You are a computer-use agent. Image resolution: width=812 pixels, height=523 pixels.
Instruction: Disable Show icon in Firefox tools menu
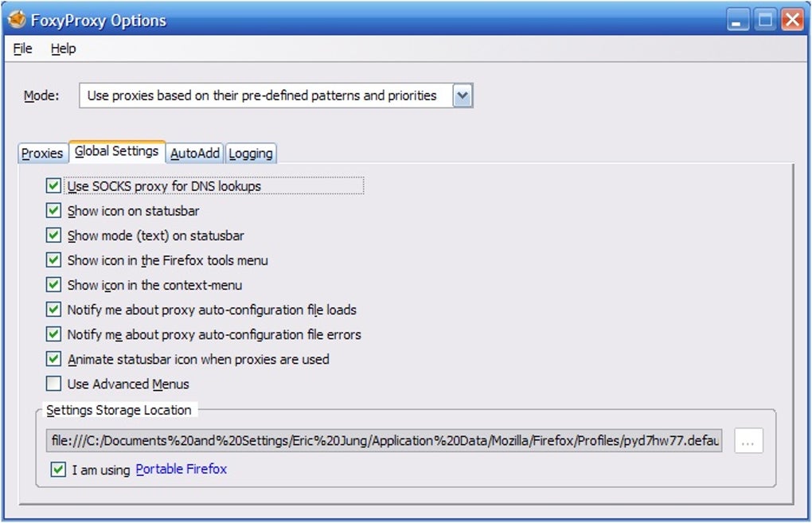pos(53,260)
